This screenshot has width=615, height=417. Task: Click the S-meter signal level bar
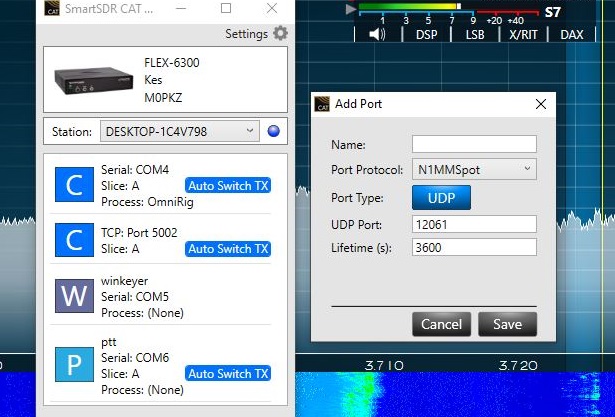click(409, 6)
